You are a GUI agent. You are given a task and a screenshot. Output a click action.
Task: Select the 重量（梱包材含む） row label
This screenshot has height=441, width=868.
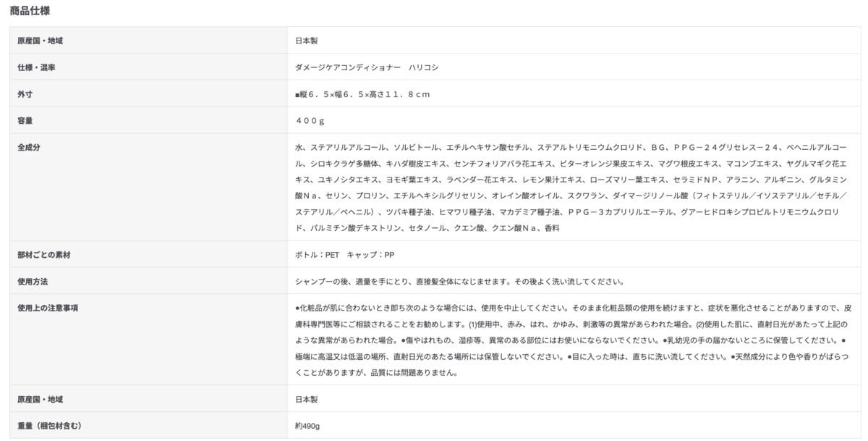pyautogui.click(x=49, y=426)
